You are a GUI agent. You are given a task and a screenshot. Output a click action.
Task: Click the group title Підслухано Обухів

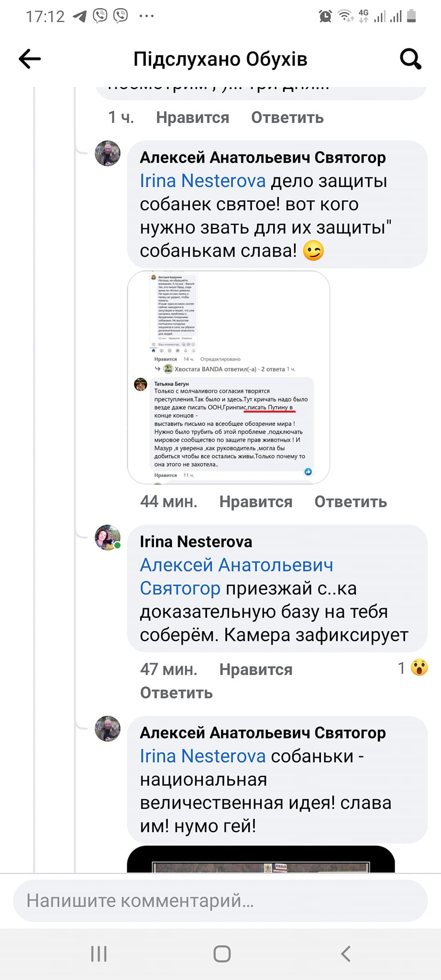tap(220, 58)
